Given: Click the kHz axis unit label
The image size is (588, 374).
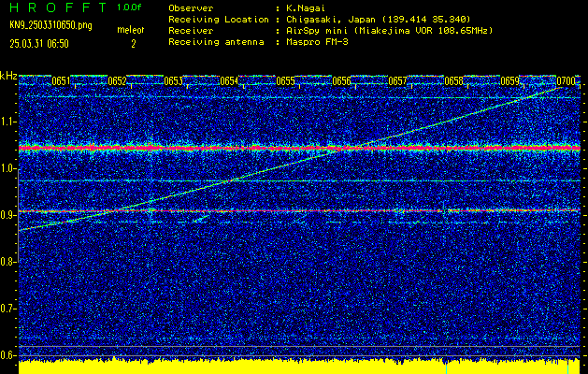Looking at the screenshot, I should click(8, 76).
